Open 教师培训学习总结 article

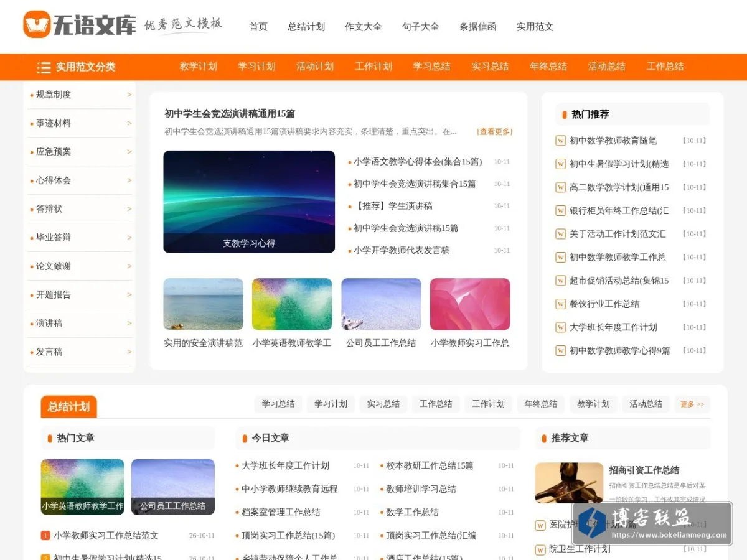pyautogui.click(x=421, y=489)
